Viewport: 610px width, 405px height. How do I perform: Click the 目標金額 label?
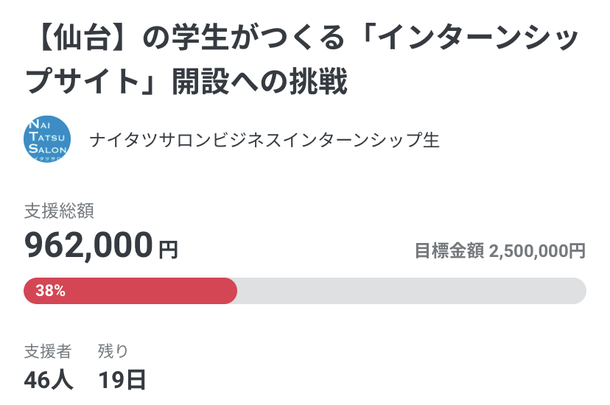click(x=449, y=250)
